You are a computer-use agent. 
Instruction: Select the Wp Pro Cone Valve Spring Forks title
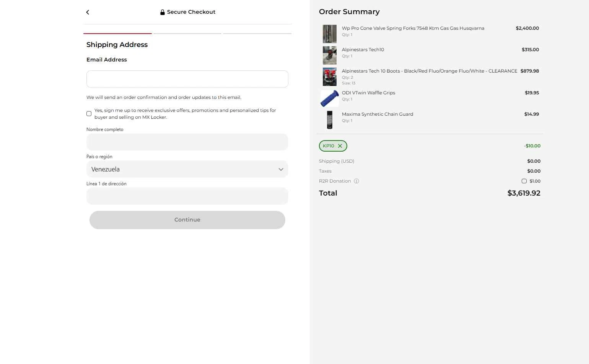413,28
